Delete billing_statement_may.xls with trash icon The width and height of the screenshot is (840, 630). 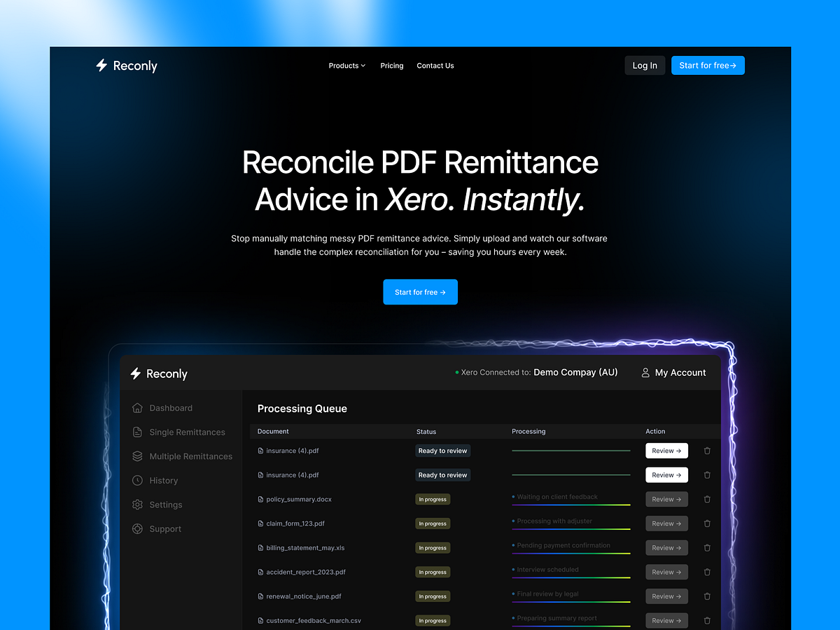tap(707, 548)
